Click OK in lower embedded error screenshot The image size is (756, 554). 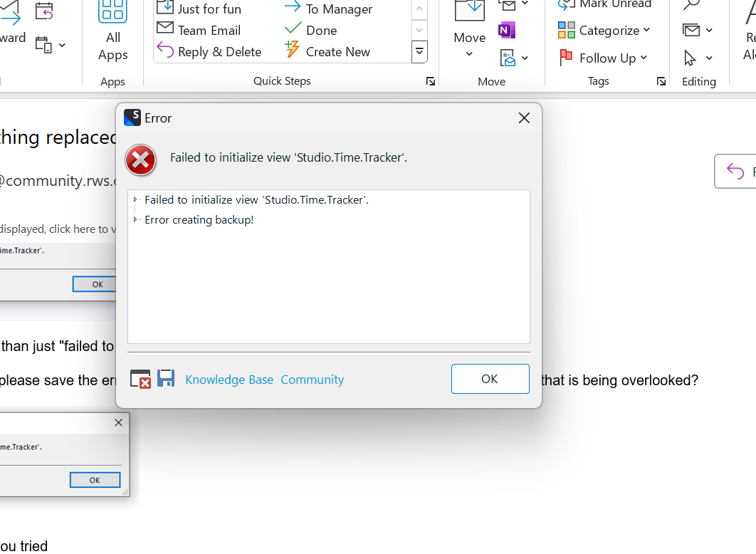click(95, 480)
